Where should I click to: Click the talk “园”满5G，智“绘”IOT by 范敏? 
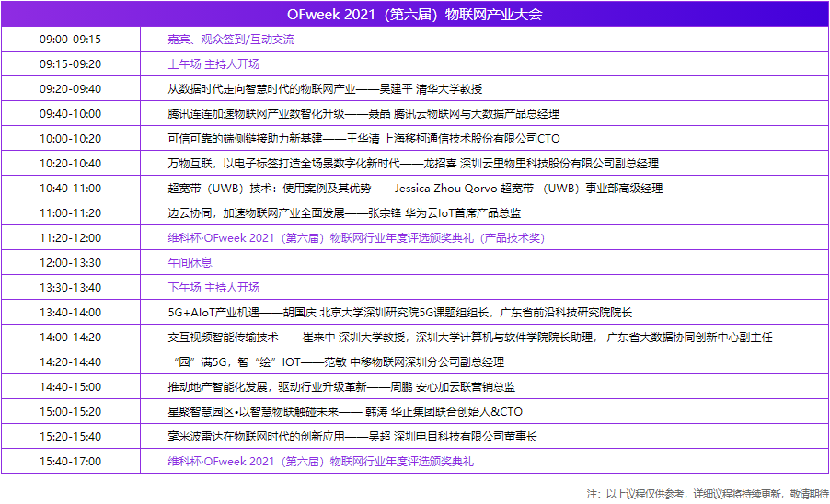coord(340,362)
